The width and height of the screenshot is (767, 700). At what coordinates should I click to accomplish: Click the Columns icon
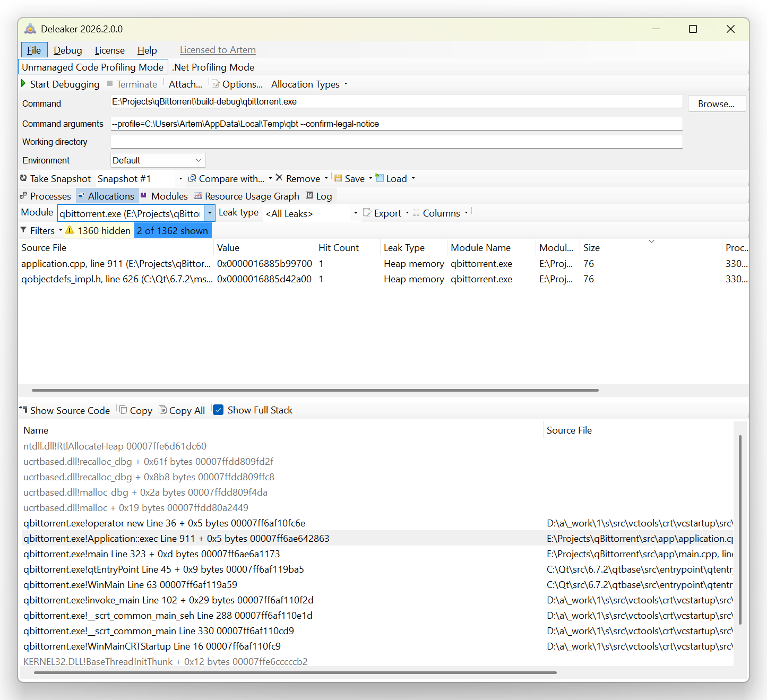[416, 213]
